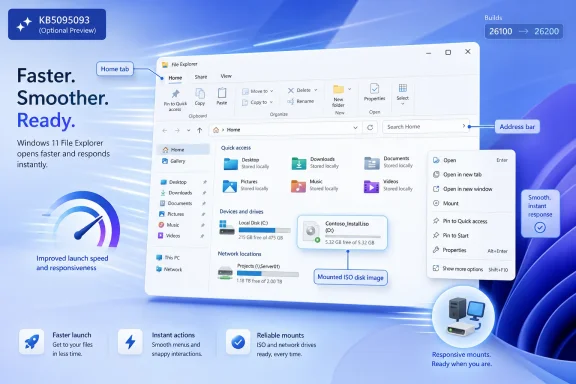Image resolution: width=576 pixels, height=384 pixels.
Task: Select This PC in navigation pane
Action: [168, 258]
